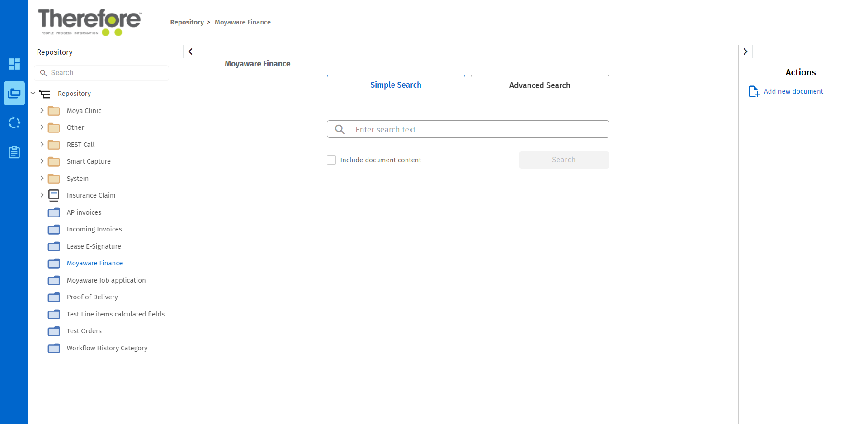Click the Test Orders category icon
This screenshot has width=868, height=424.
[x=54, y=331]
